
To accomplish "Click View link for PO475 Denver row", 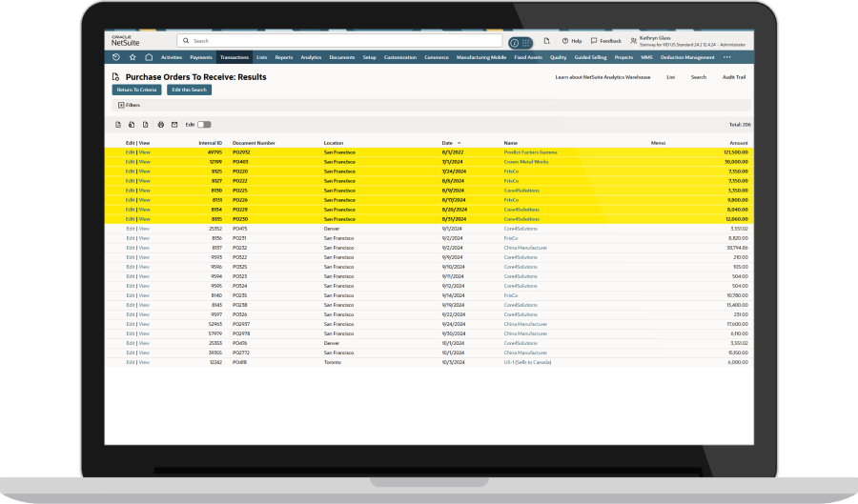I will tap(145, 229).
